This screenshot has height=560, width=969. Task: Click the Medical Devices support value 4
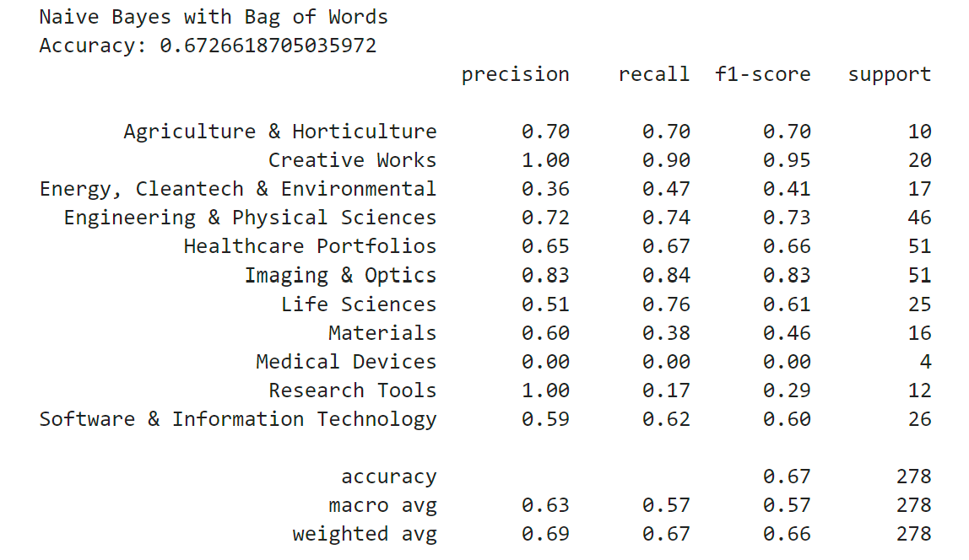click(925, 361)
